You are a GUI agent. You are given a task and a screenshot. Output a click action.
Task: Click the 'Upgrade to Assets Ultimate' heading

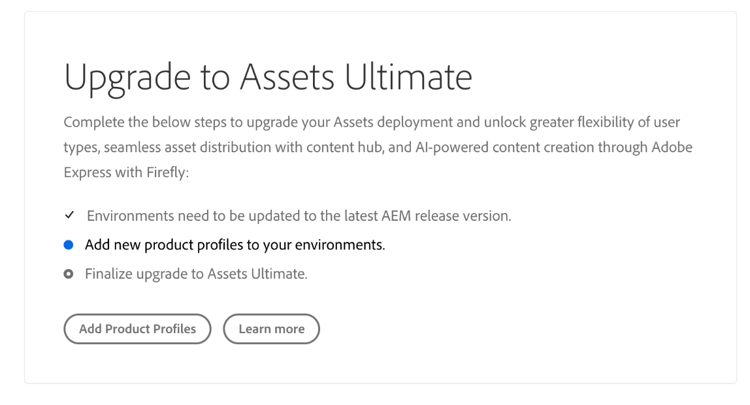tap(267, 77)
